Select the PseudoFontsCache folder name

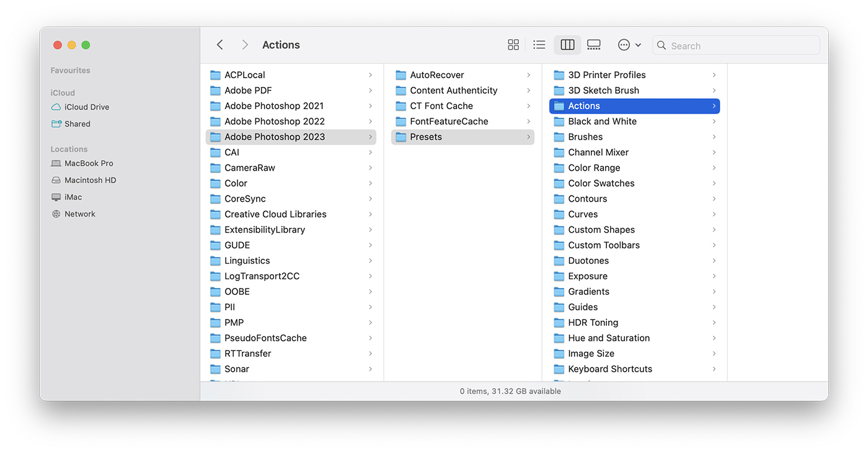(x=266, y=338)
